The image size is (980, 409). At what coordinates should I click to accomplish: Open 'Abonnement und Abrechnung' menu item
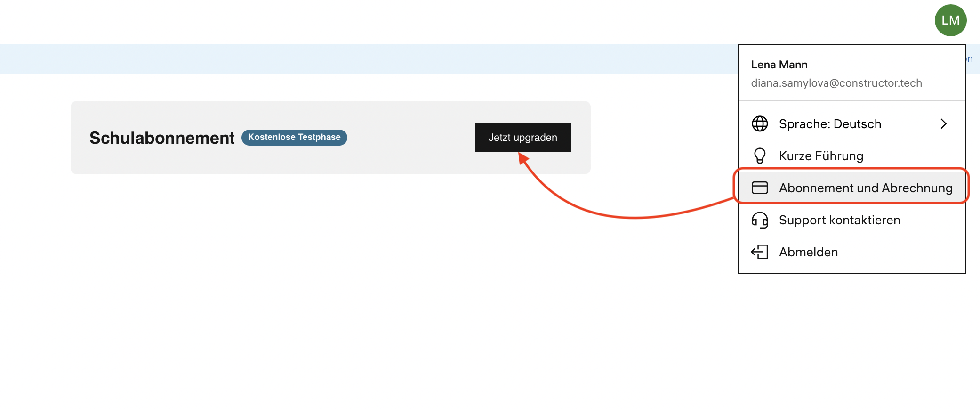pos(865,188)
